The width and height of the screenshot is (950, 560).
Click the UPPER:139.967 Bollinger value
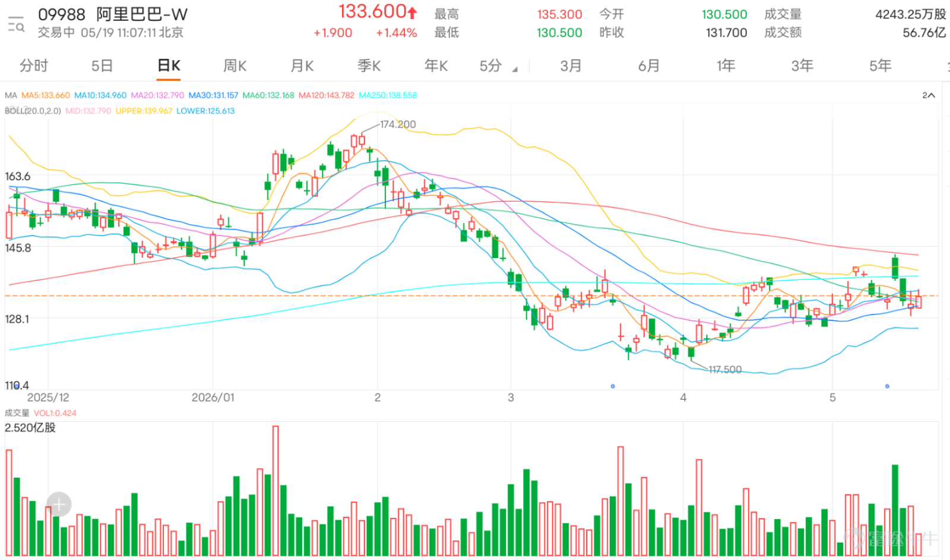point(144,111)
